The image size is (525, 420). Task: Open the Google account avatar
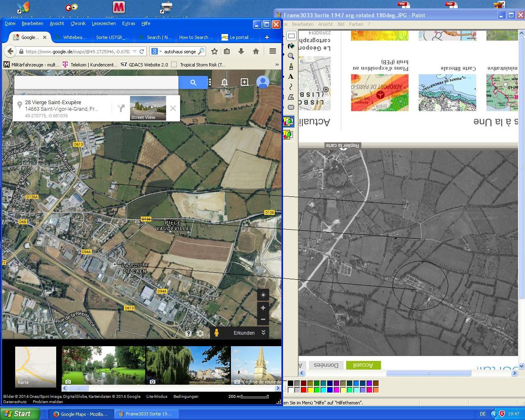pyautogui.click(x=263, y=82)
